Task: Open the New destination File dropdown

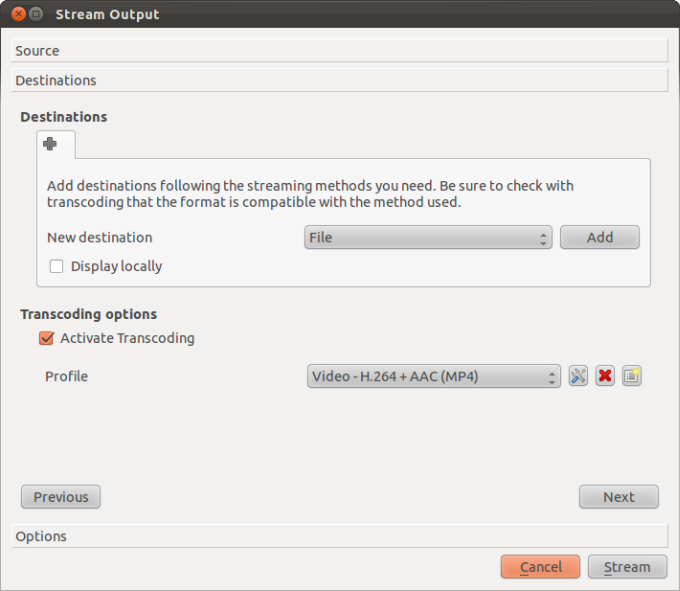Action: point(428,237)
